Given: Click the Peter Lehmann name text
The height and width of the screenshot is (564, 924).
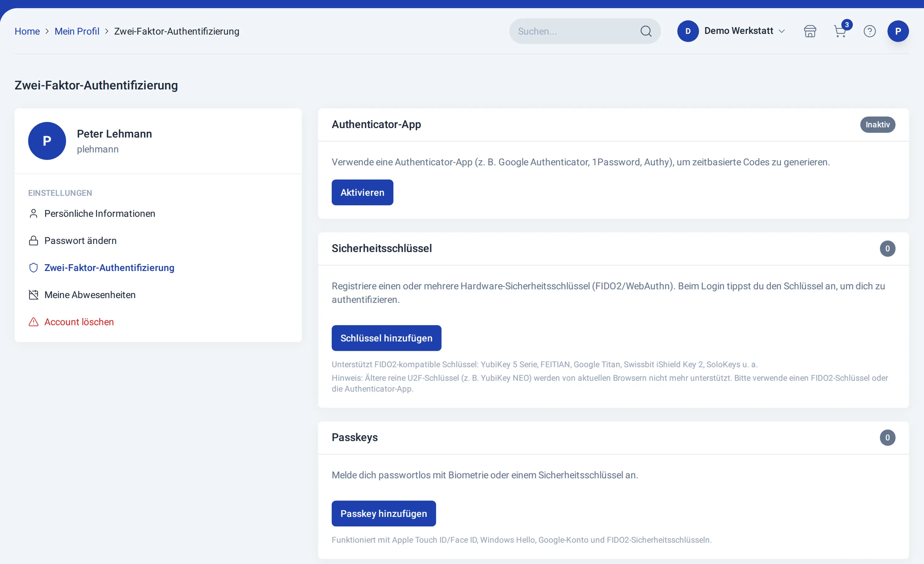Looking at the screenshot, I should pyautogui.click(x=114, y=134).
